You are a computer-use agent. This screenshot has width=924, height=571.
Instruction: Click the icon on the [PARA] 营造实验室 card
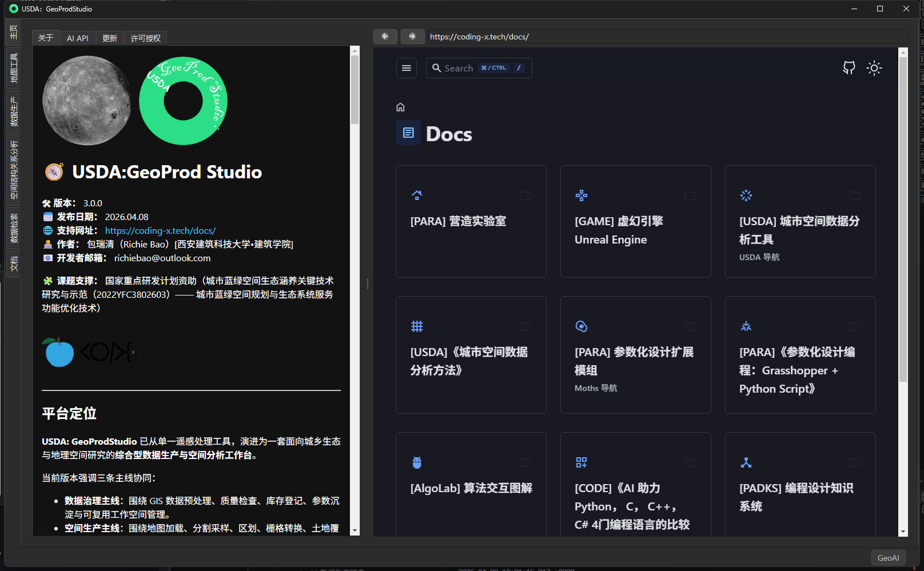(417, 195)
